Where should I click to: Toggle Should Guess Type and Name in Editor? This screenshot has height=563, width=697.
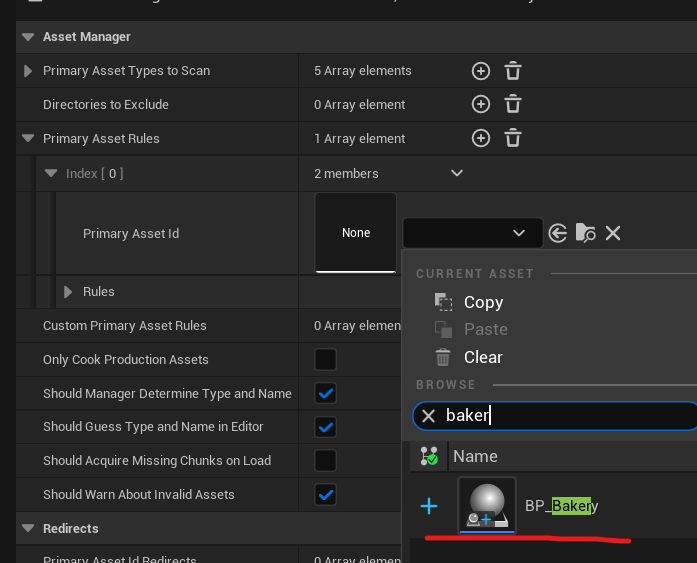point(325,427)
